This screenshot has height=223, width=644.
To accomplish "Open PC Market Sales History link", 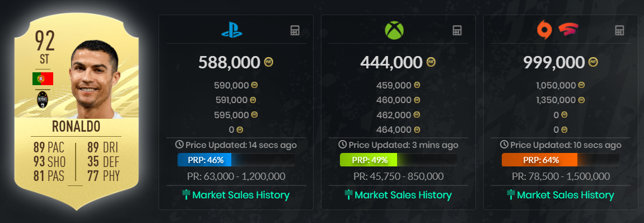I will (x=560, y=195).
